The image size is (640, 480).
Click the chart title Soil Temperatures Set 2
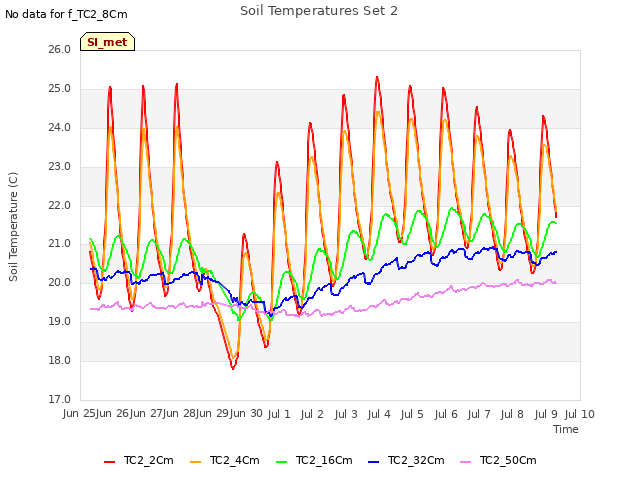319,11
